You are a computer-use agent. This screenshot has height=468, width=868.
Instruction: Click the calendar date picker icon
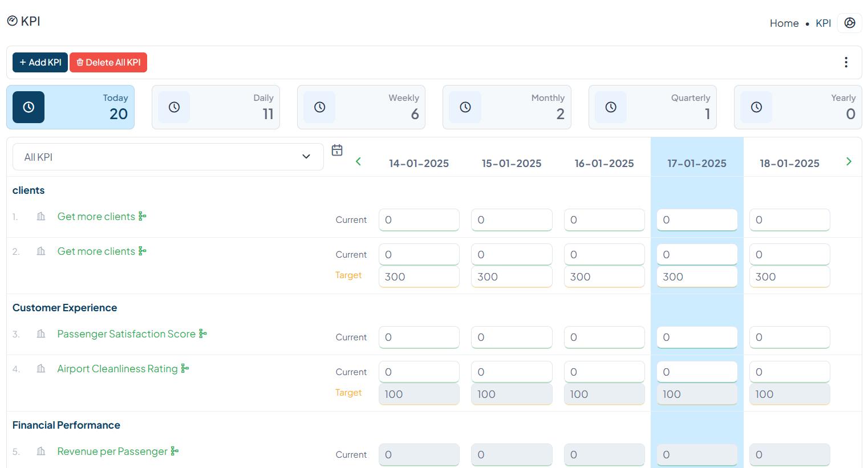337,150
